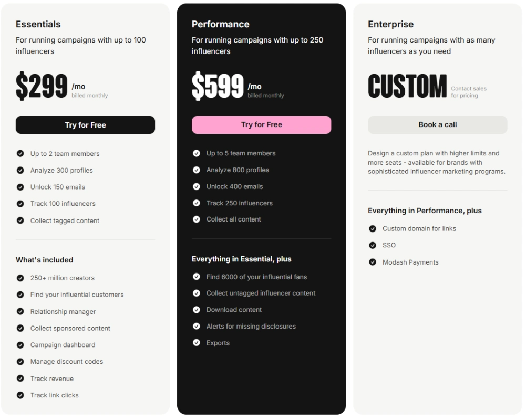
Task: Click the Collect untagged influencer content feature
Action: coord(261,293)
